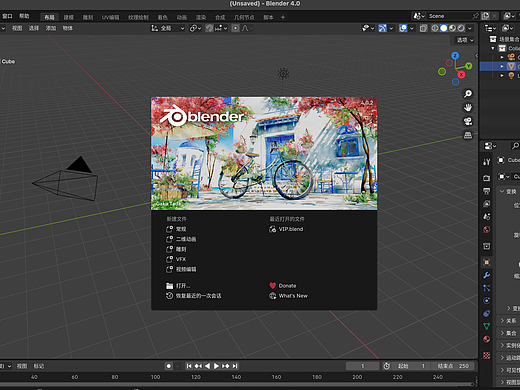
Task: Jump to timeline end frame button
Action: [x=235, y=366]
